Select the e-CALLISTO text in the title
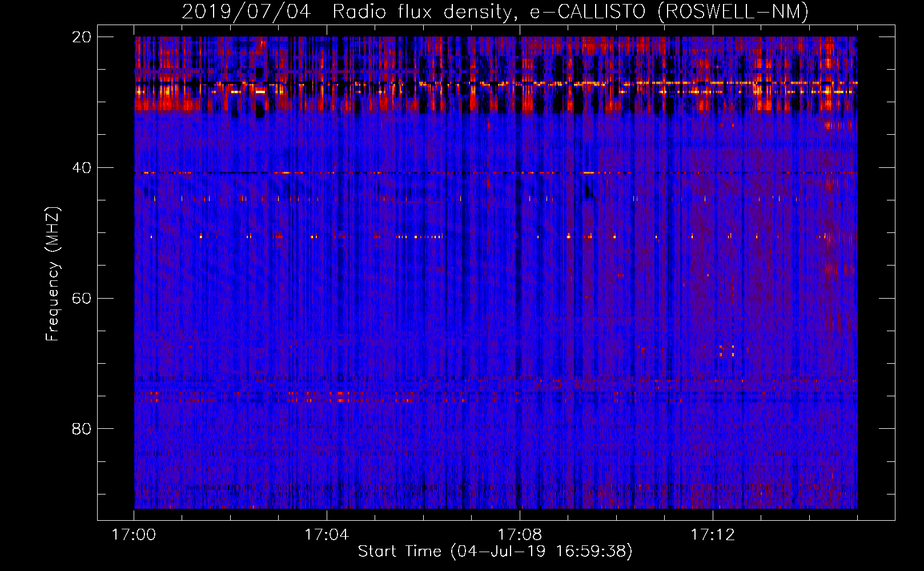Screen dimensions: 924x571 (x=587, y=11)
